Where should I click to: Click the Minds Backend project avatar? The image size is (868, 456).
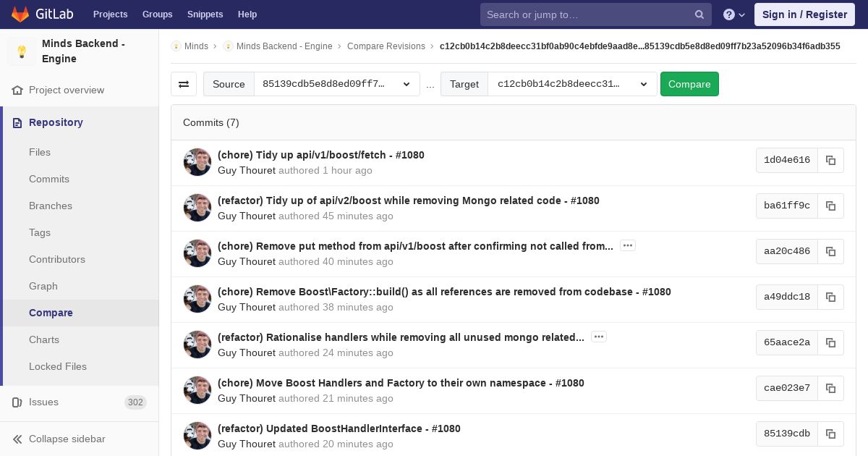tap(22, 51)
